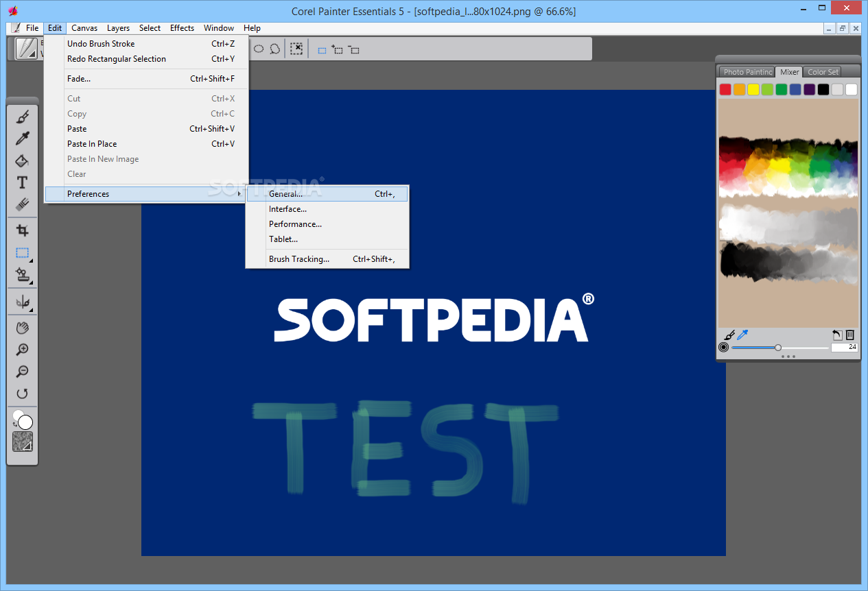Image resolution: width=868 pixels, height=591 pixels.
Task: Pick the red Mixer color swatch
Action: point(725,90)
